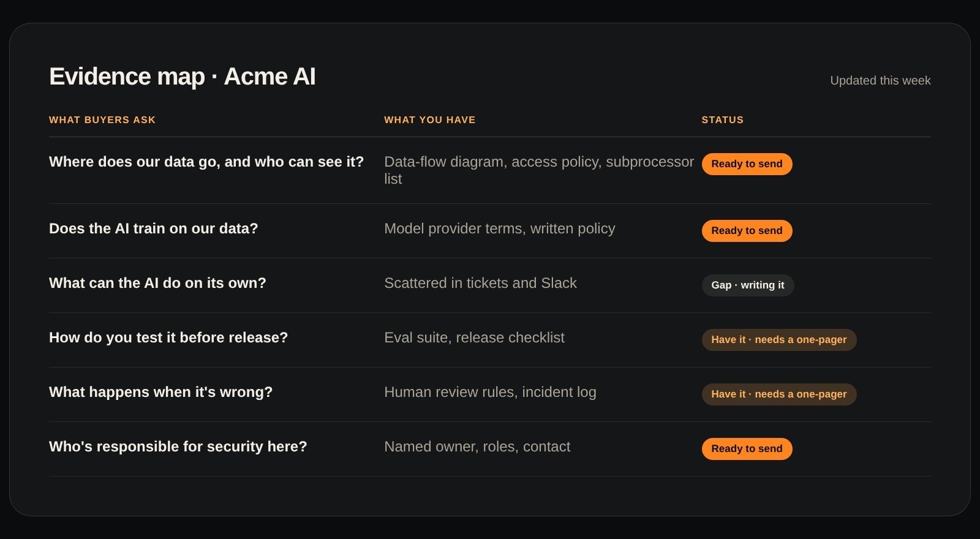Click 'Named owner, roles, contact' evidence text
Image resolution: width=980 pixels, height=539 pixels.
click(x=477, y=447)
